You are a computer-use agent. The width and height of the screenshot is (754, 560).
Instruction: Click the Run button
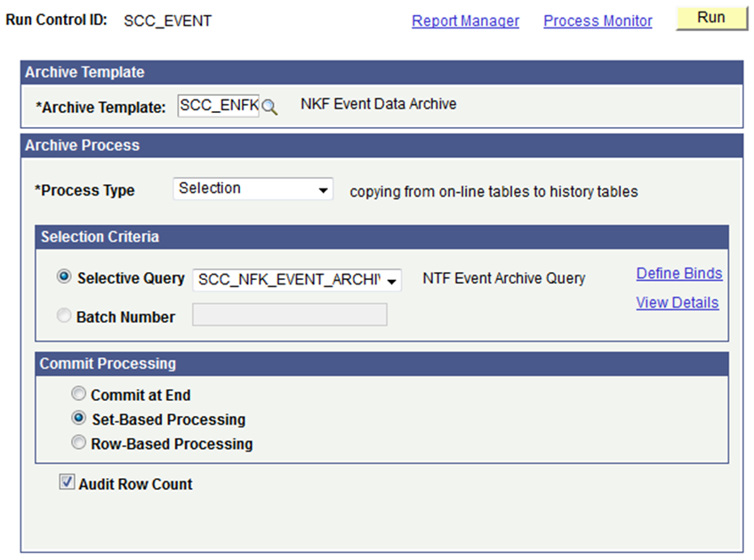(x=711, y=17)
